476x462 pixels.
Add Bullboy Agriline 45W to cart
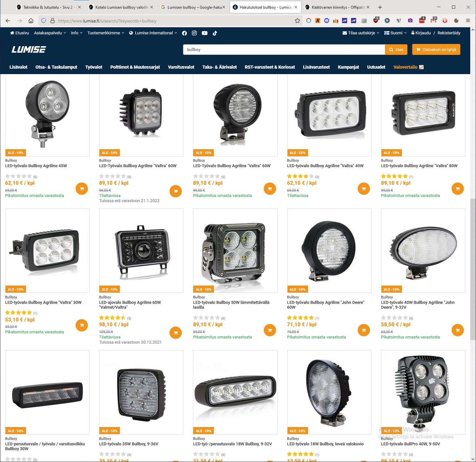pyautogui.click(x=82, y=189)
